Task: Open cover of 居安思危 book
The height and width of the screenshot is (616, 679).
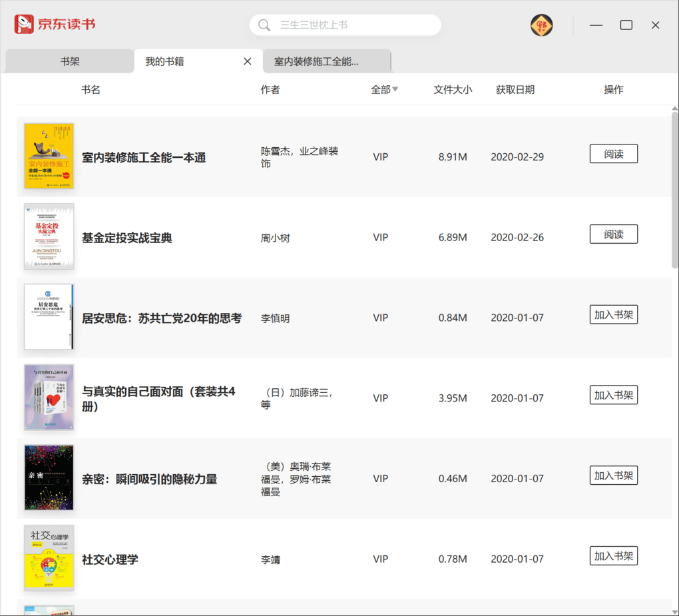Action: point(49,317)
